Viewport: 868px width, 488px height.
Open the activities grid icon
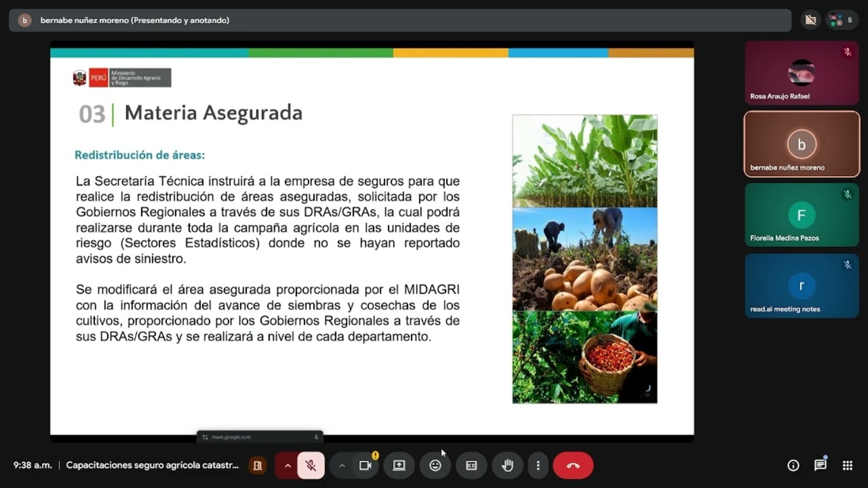click(x=848, y=466)
